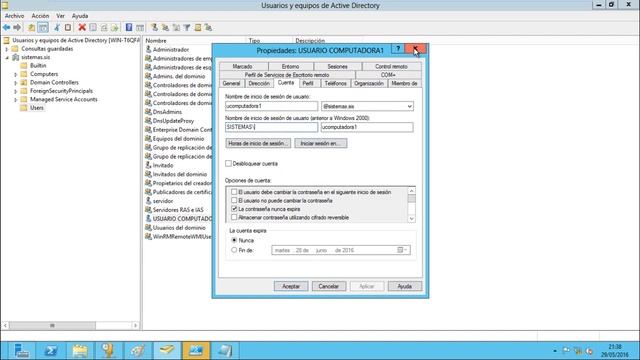This screenshot has width=640, height=360.
Task: Switch to the General tab
Action: pyautogui.click(x=231, y=83)
